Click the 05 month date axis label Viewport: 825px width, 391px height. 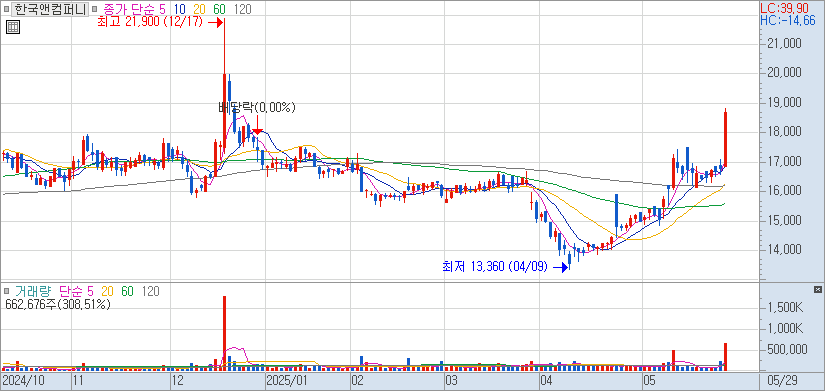point(649,380)
